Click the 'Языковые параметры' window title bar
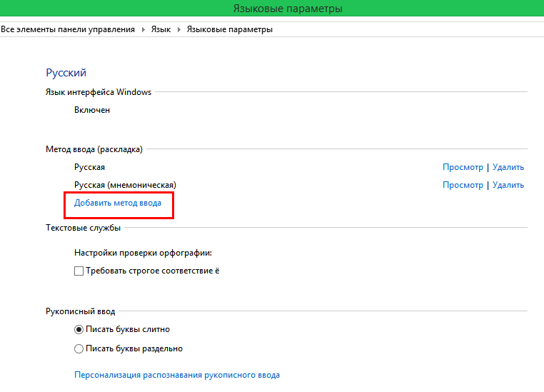 pos(272,8)
